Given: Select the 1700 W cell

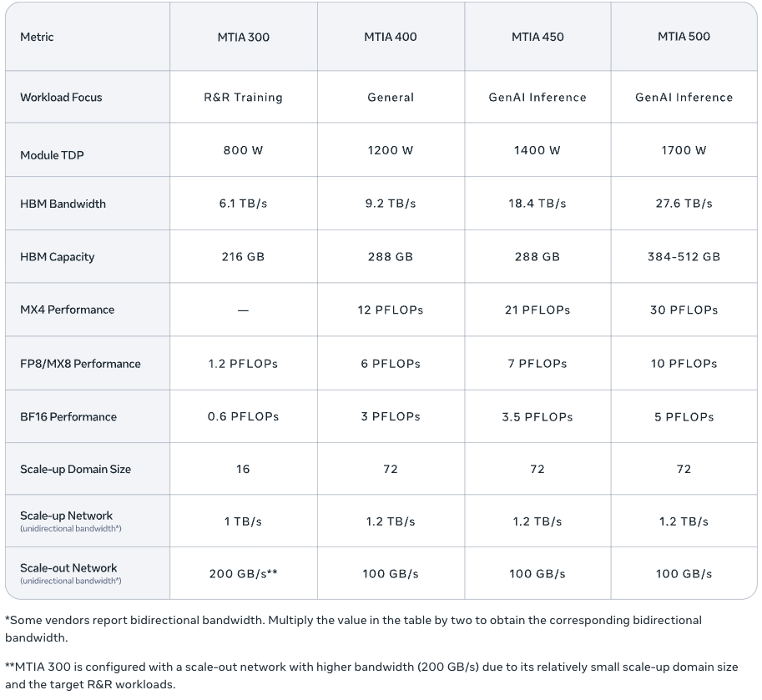Looking at the screenshot, I should (684, 150).
